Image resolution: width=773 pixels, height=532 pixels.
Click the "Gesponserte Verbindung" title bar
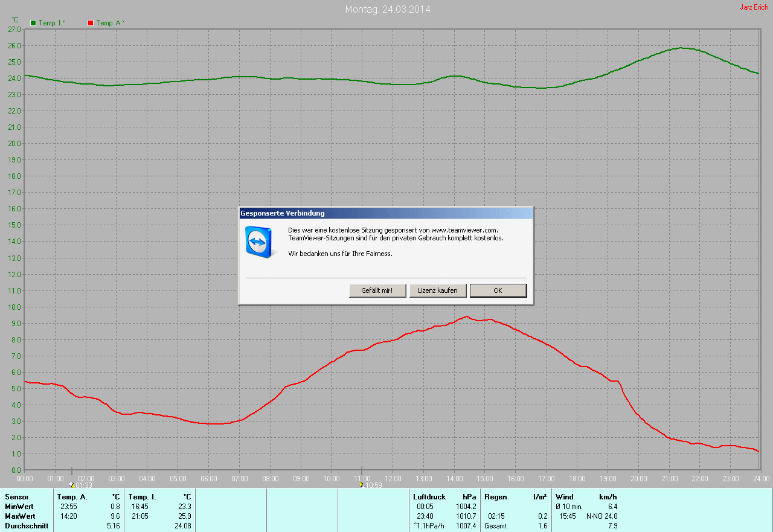pos(386,213)
